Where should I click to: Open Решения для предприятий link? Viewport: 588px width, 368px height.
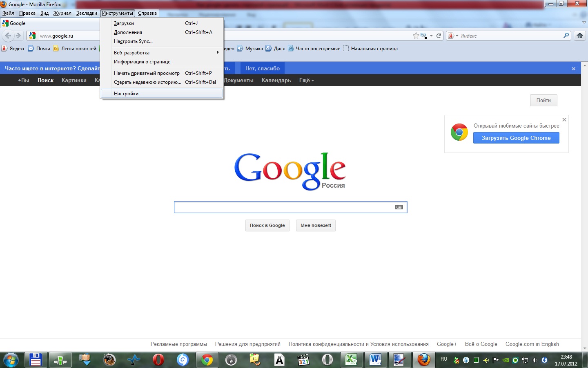click(x=248, y=344)
